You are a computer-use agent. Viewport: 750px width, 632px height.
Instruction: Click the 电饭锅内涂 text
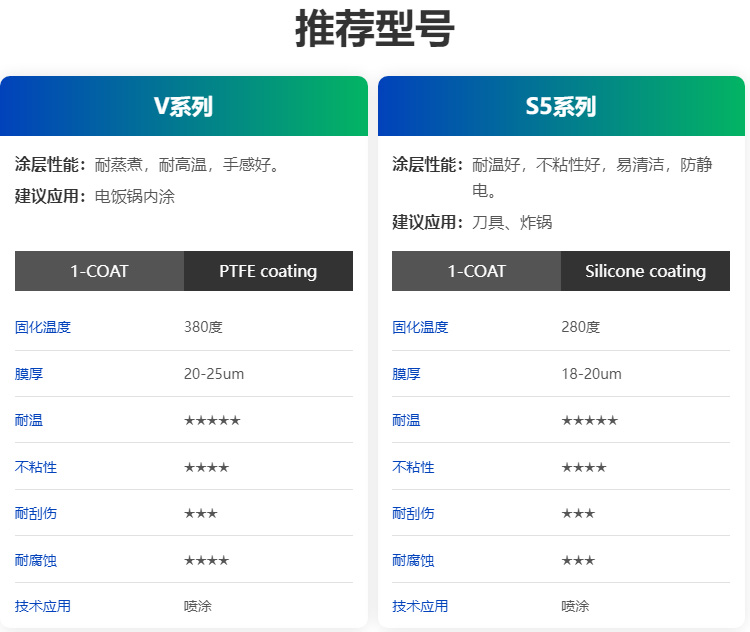[x=135, y=196]
